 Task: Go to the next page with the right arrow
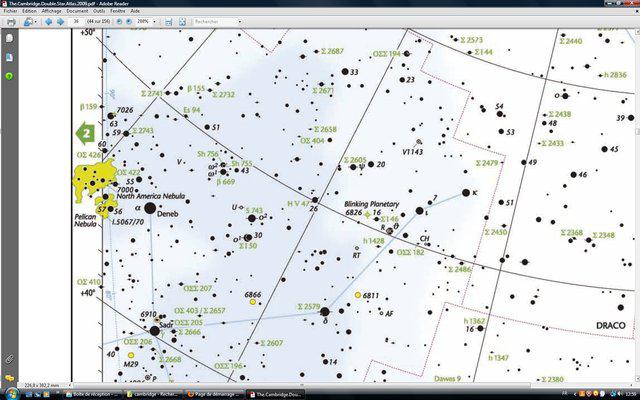pyautogui.click(x=60, y=22)
